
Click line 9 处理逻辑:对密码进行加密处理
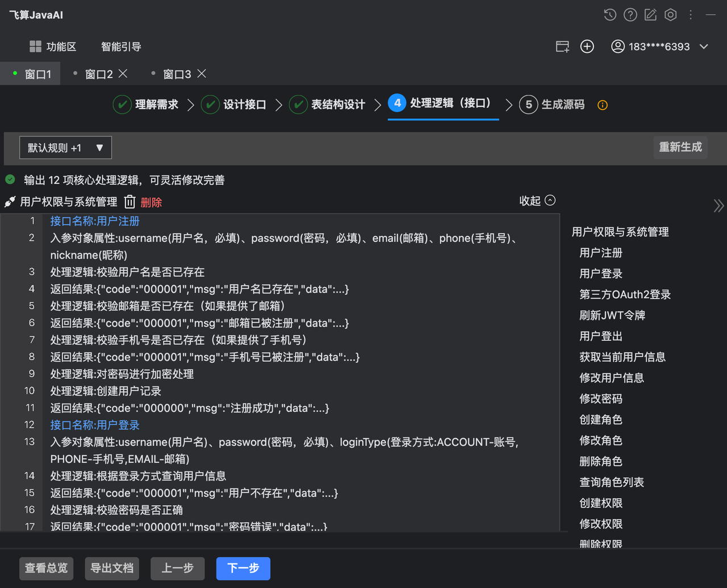pos(122,374)
